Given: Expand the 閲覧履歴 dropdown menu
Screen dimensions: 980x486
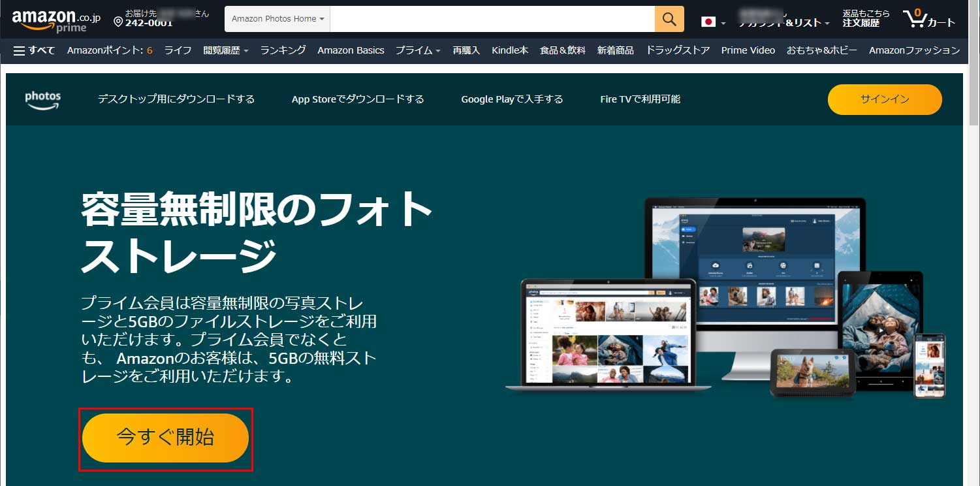Looking at the screenshot, I should point(226,50).
